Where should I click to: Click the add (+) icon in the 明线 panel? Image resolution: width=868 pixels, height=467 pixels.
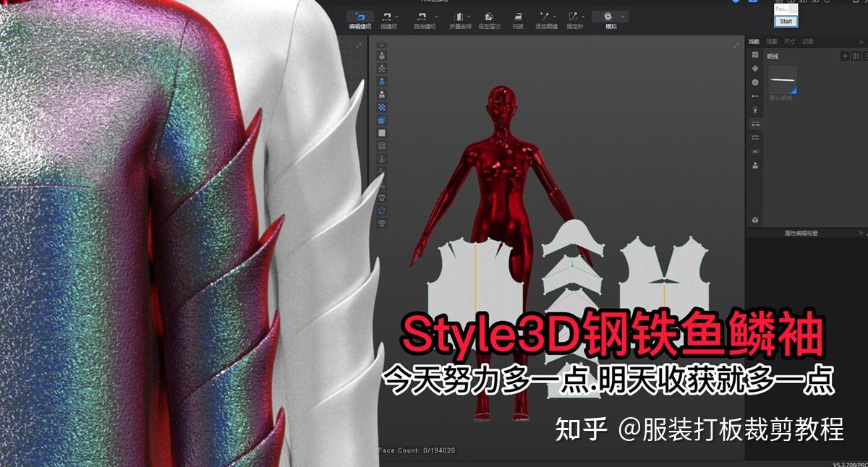click(845, 56)
